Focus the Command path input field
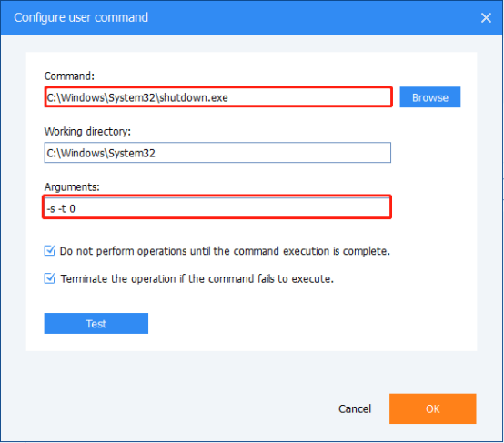504x443 pixels. (218, 96)
